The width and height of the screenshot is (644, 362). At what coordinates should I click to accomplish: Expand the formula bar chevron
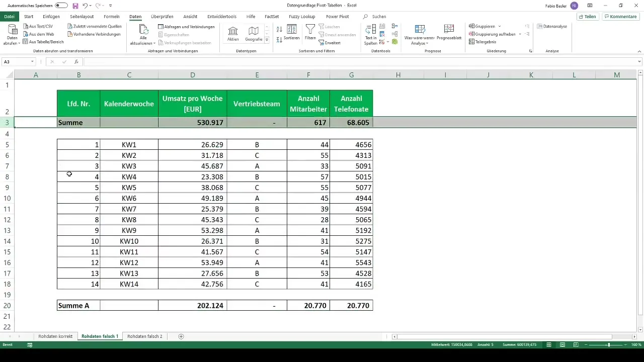click(x=639, y=62)
